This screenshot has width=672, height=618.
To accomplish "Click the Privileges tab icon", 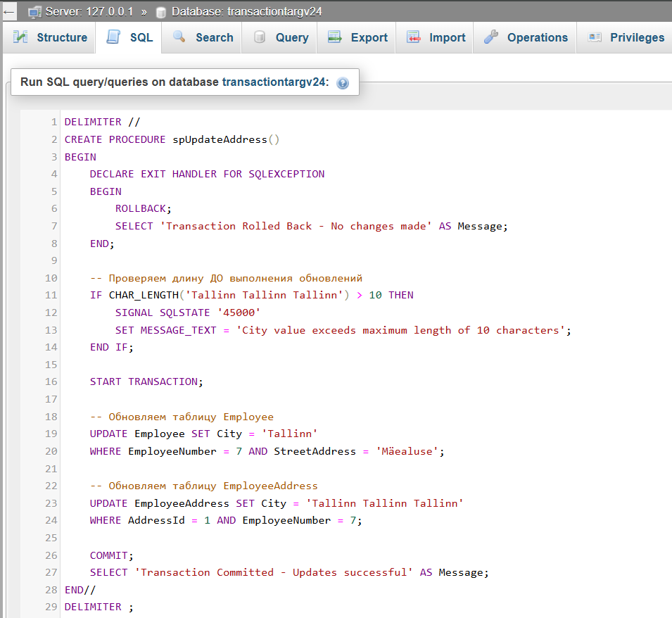I will click(595, 37).
